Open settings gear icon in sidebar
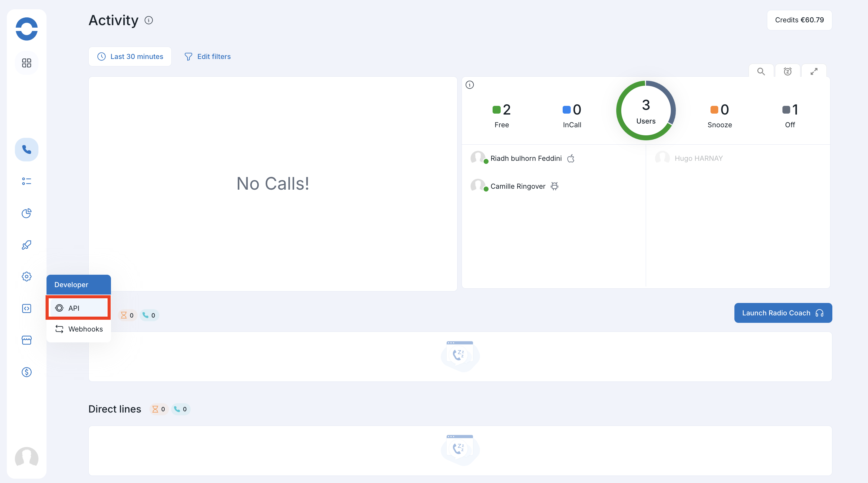This screenshot has height=483, width=868. [x=26, y=277]
